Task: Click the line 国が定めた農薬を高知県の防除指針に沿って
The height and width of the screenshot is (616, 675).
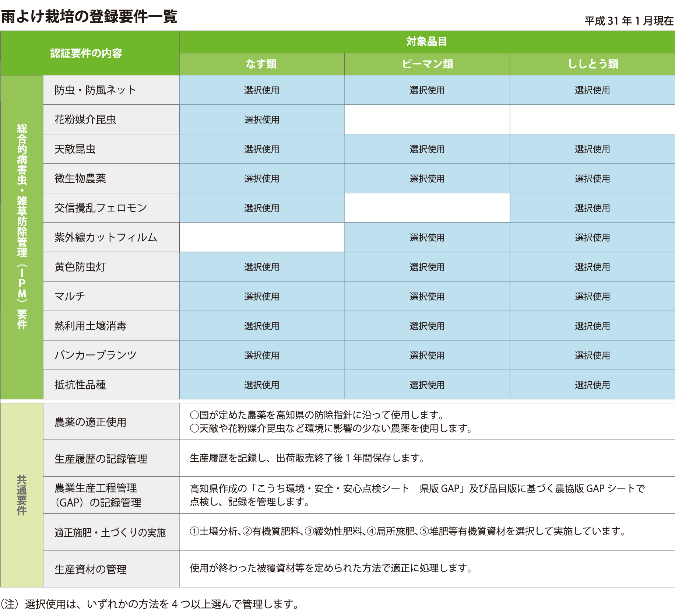Action: pyautogui.click(x=317, y=415)
